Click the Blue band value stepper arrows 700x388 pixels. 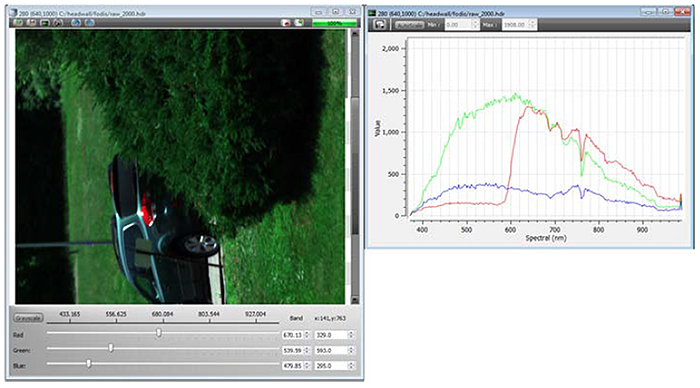click(351, 366)
